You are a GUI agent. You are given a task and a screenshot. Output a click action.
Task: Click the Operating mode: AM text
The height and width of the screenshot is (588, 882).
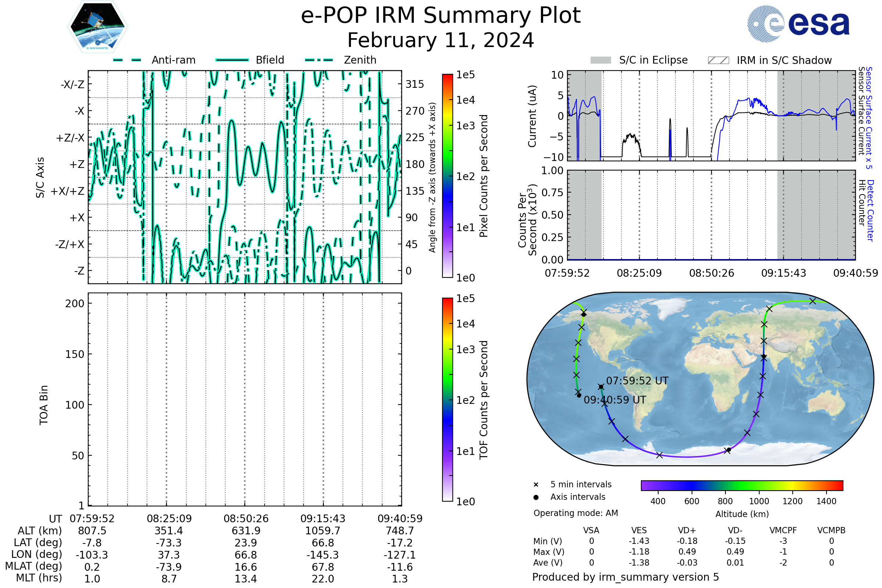tap(576, 513)
